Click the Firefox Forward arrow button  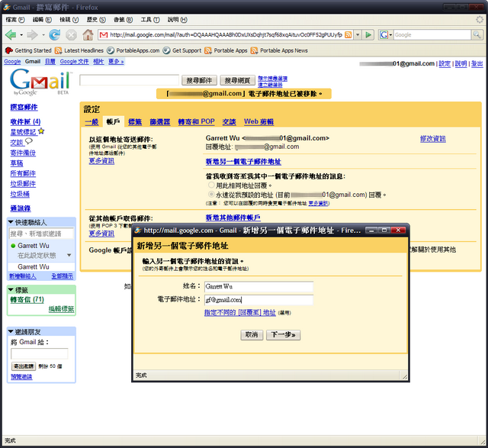[32, 35]
